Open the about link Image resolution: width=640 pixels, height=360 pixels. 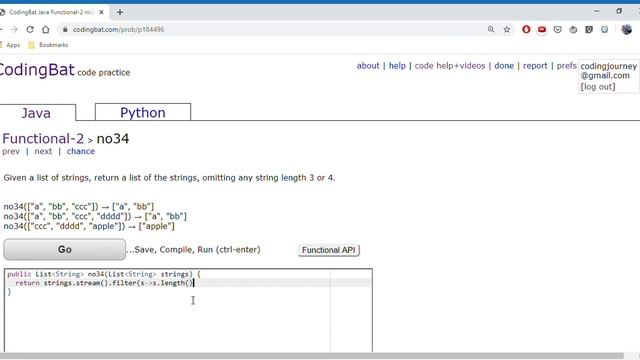click(x=368, y=66)
